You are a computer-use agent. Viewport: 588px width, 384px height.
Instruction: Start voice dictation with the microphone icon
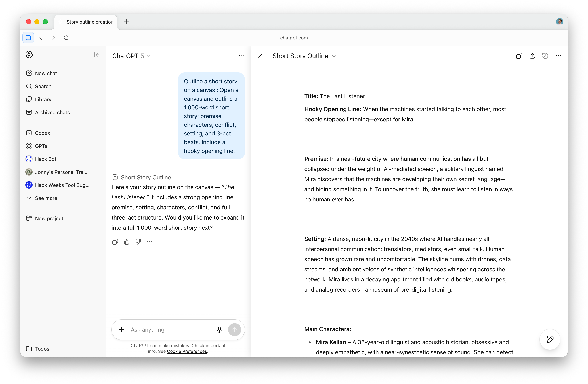pyautogui.click(x=219, y=330)
